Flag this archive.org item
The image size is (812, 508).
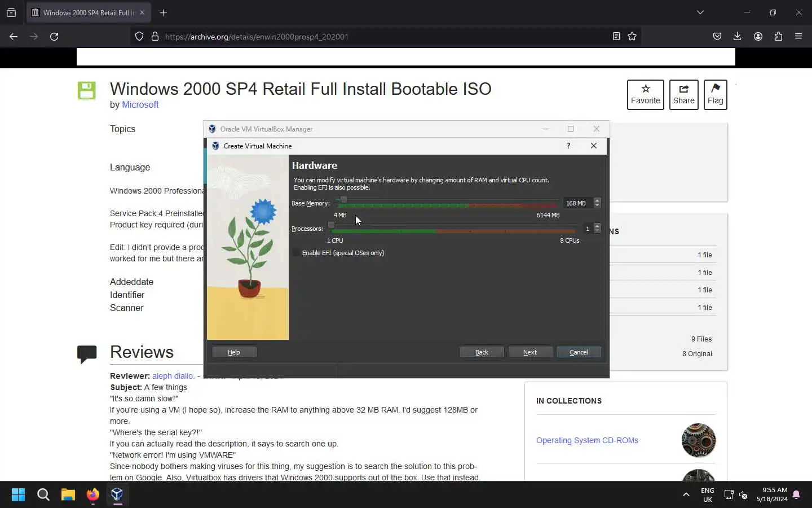[x=716, y=95]
